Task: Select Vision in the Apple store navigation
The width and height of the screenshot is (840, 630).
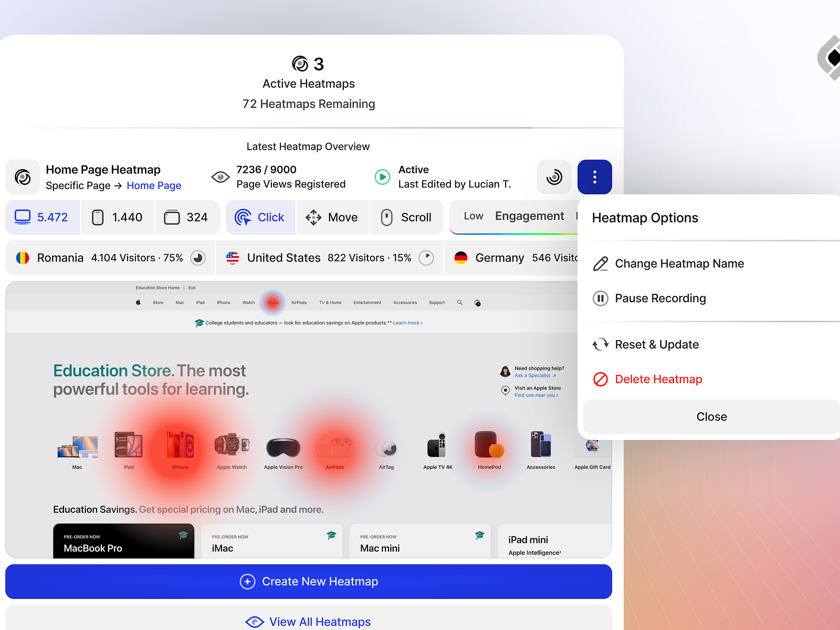Action: [x=272, y=302]
